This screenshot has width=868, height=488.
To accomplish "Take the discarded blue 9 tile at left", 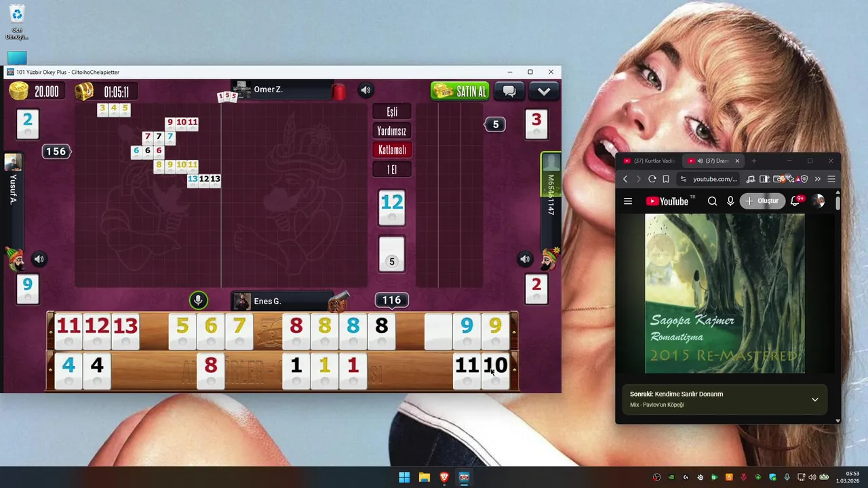I will (x=27, y=289).
